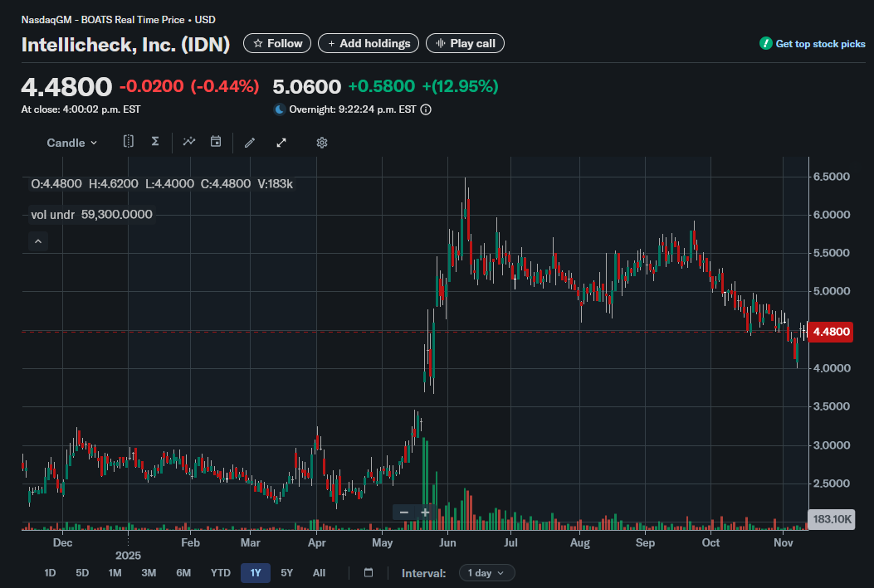This screenshot has height=588, width=874.
Task: Click the vol undr 59,300.0000 legend
Action: (91, 214)
